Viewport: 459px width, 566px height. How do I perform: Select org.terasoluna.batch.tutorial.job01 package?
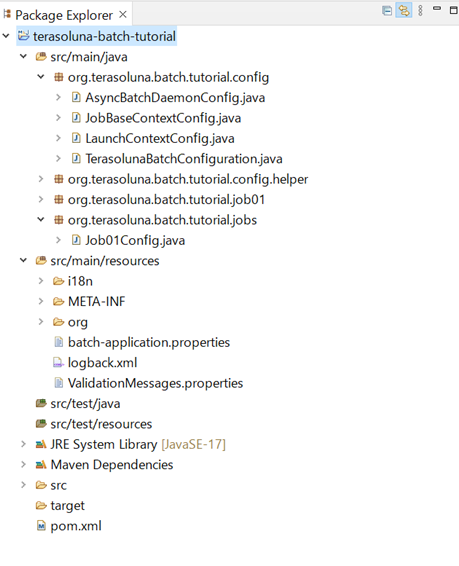pyautogui.click(x=166, y=200)
